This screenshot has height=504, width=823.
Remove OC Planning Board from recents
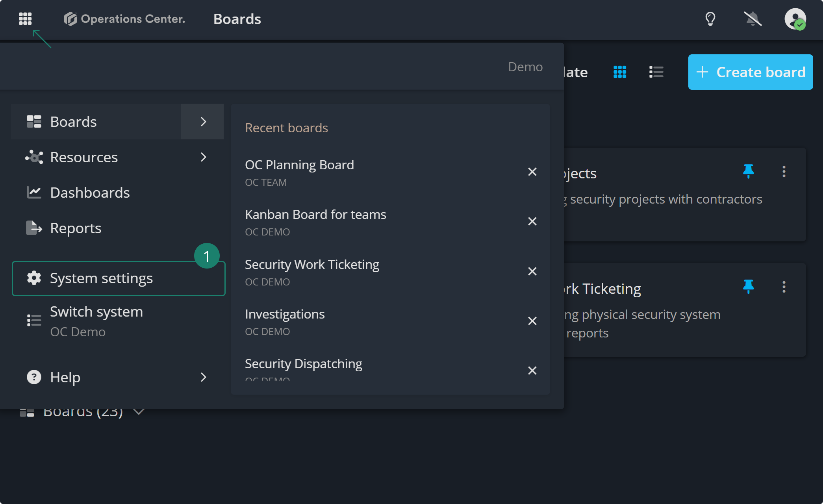click(x=532, y=172)
